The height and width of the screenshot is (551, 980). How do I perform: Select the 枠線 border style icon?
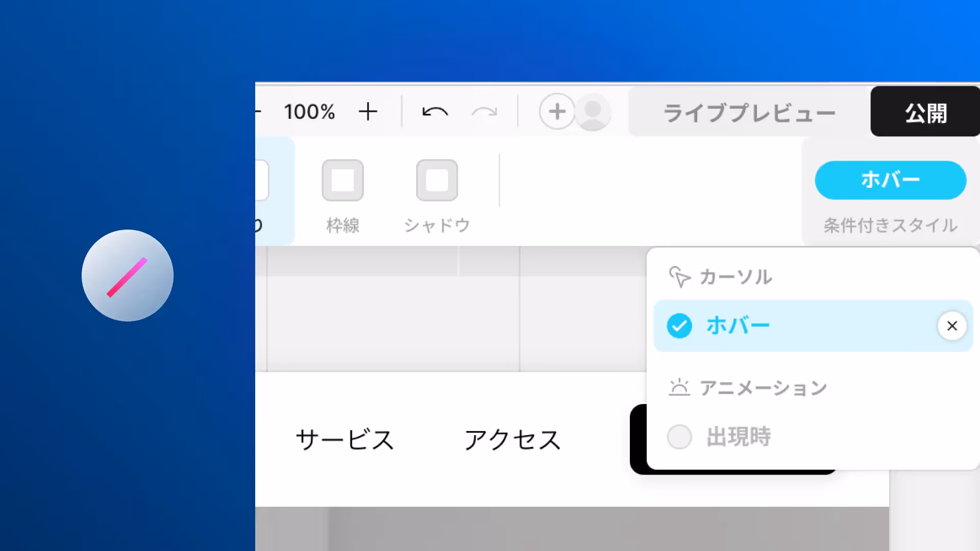click(342, 180)
